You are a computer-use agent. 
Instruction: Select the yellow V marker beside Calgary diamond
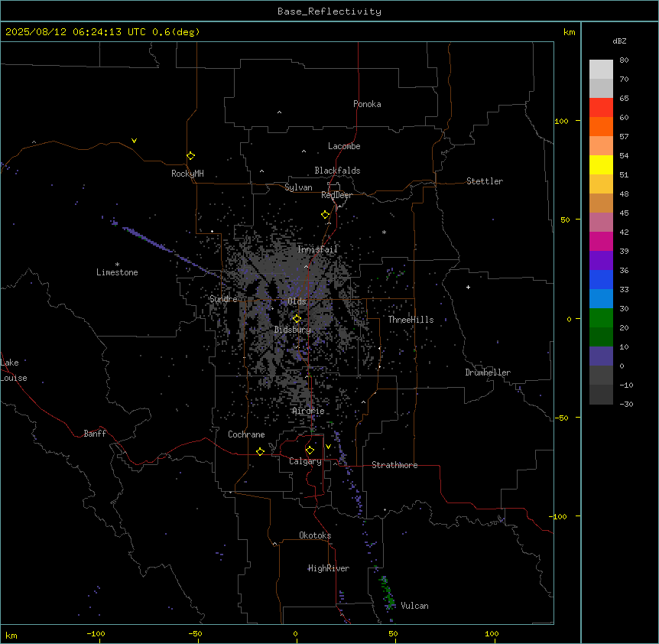(328, 447)
